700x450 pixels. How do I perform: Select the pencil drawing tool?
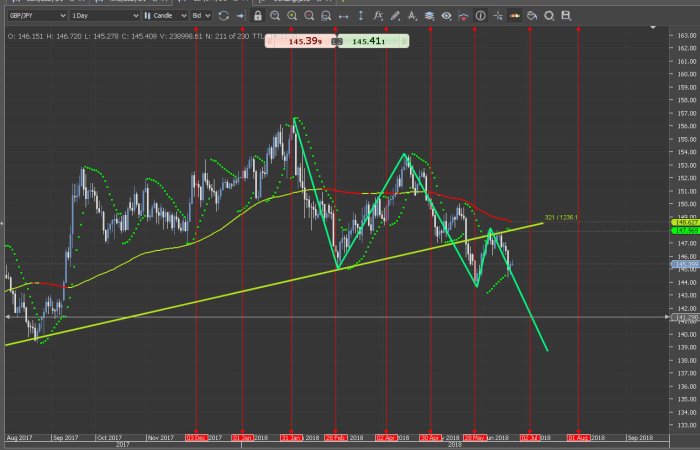(x=395, y=16)
